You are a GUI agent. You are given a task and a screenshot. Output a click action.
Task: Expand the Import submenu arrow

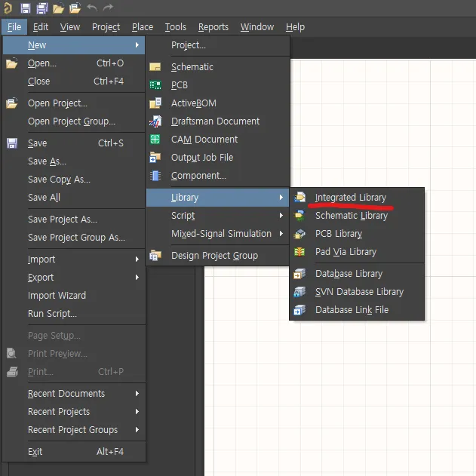137,259
